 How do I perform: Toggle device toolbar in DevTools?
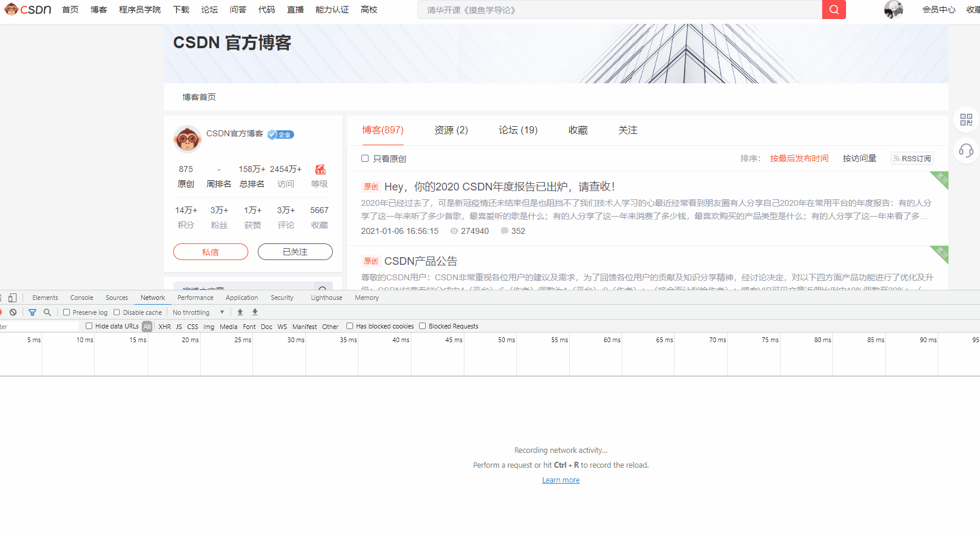(x=13, y=298)
